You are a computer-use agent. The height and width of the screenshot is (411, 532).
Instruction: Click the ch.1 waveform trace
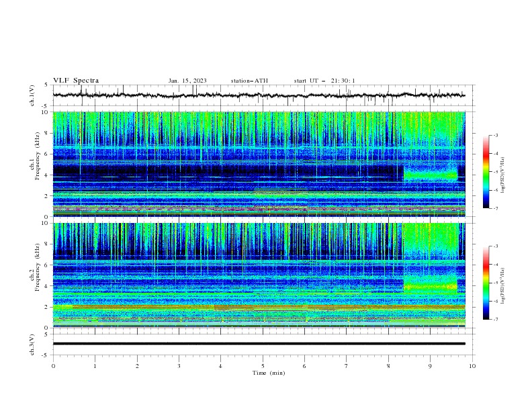[x=259, y=95]
